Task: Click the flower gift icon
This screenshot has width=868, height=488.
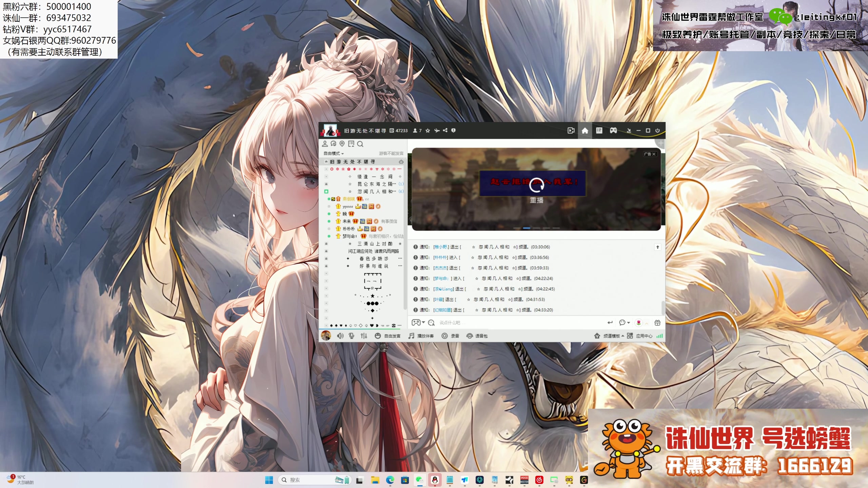Action: [x=638, y=323]
